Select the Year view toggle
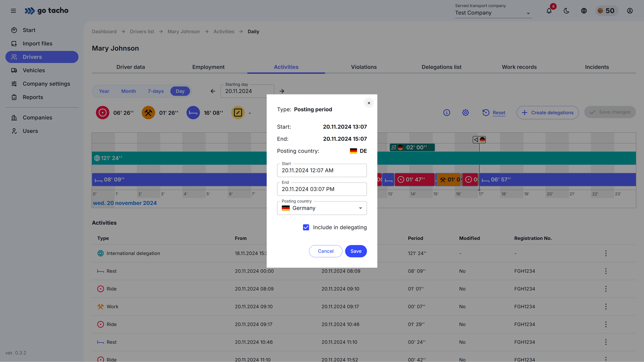The width and height of the screenshot is (644, 362). tap(104, 91)
